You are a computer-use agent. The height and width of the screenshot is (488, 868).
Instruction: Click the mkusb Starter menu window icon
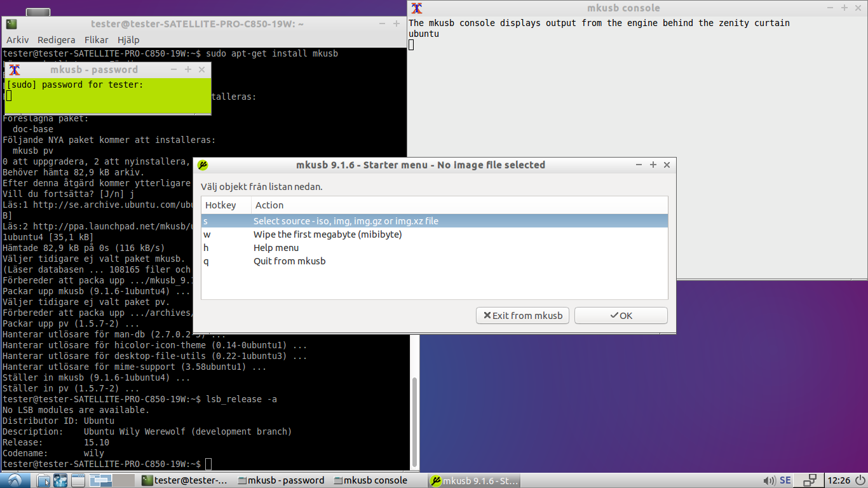click(x=203, y=165)
